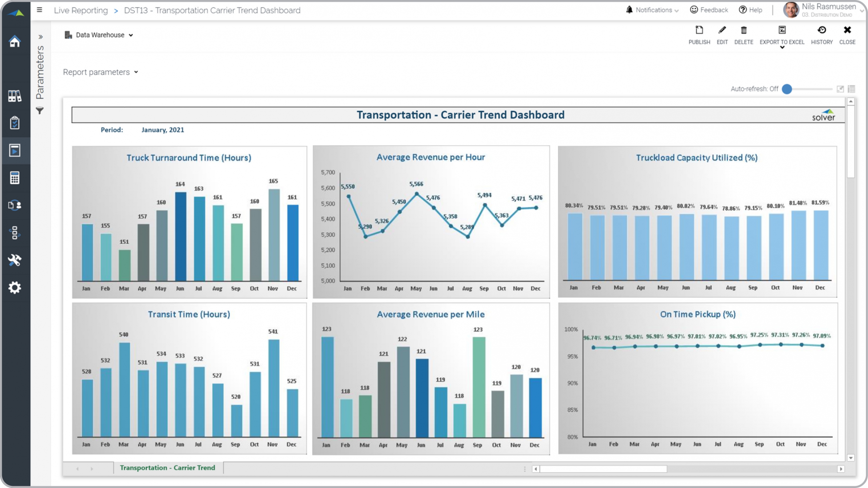Screen dimensions: 868x488
Task: Open the calculator sidebar icon
Action: 15,178
